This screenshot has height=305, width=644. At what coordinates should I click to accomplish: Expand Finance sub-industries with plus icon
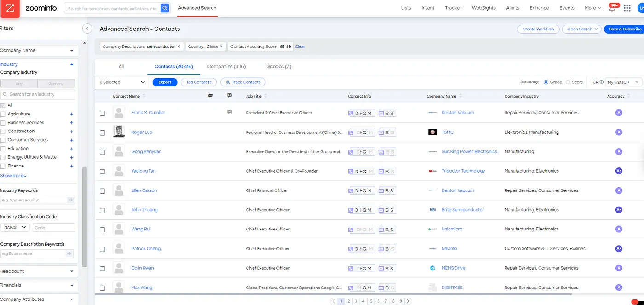(x=71, y=166)
